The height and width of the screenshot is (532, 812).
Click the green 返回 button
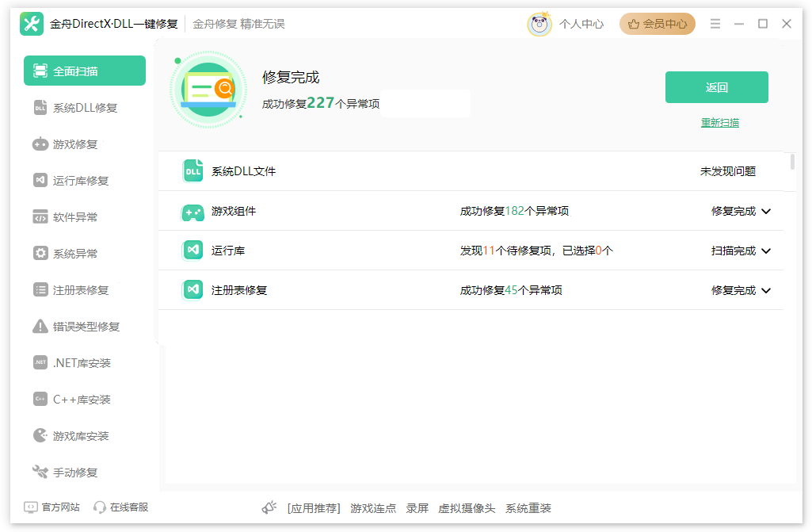coord(717,87)
